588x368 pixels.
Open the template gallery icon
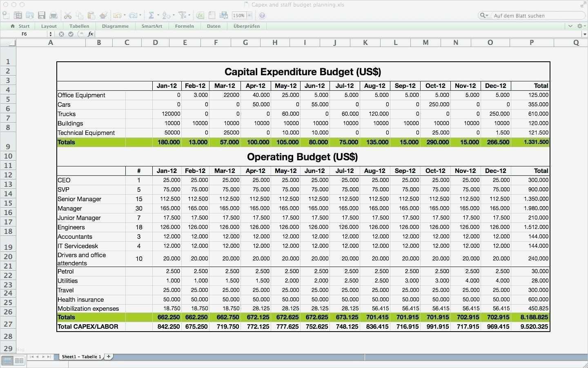pos(18,15)
